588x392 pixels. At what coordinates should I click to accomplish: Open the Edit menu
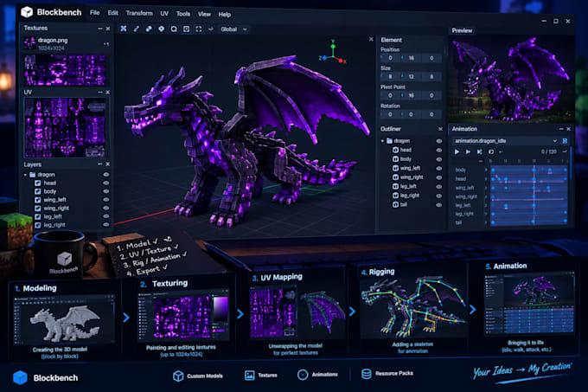[x=112, y=13]
